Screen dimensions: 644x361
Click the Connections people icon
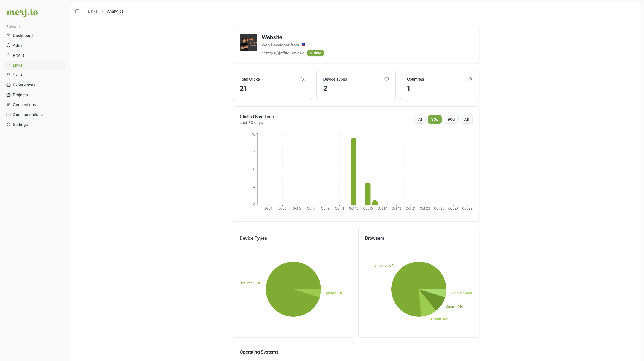click(x=9, y=105)
